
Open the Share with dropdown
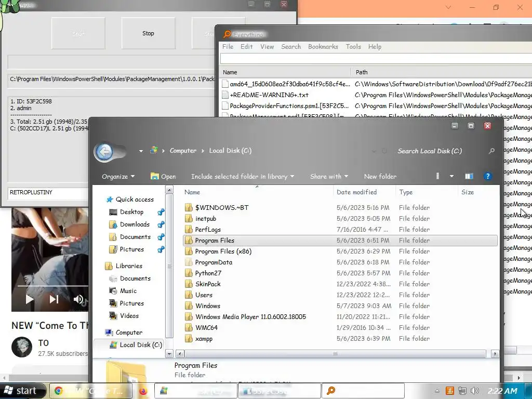(x=329, y=177)
